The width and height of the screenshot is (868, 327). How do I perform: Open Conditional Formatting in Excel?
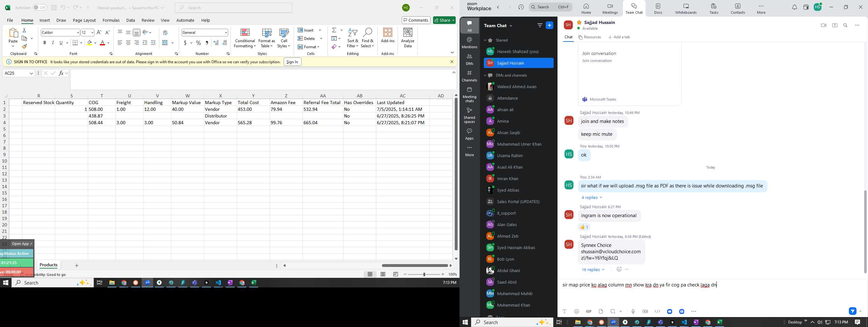pyautogui.click(x=245, y=38)
